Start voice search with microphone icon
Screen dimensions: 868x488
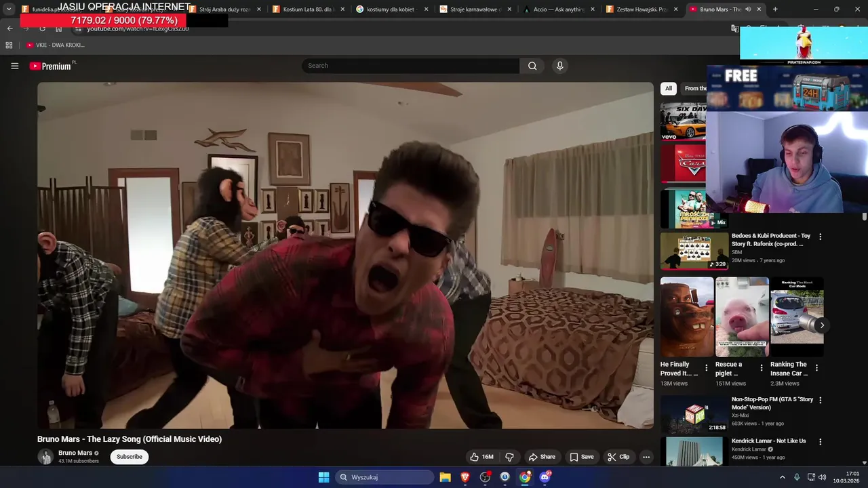click(x=559, y=66)
